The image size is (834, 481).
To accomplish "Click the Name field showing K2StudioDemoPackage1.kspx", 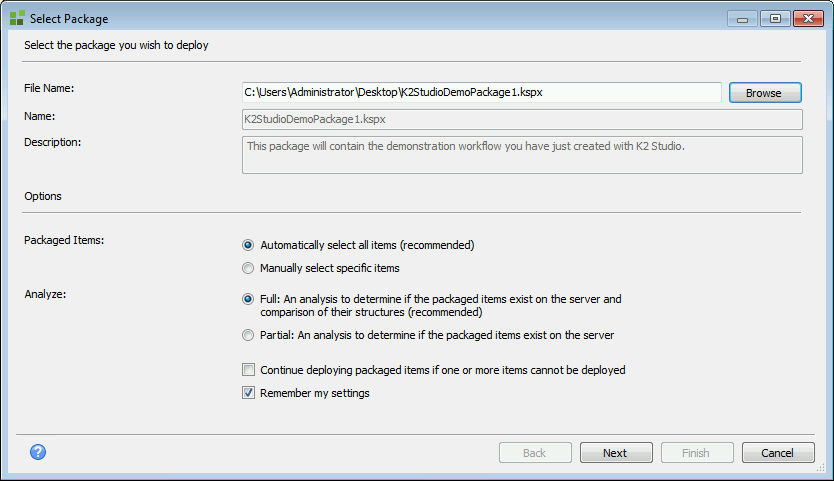I will [x=522, y=119].
